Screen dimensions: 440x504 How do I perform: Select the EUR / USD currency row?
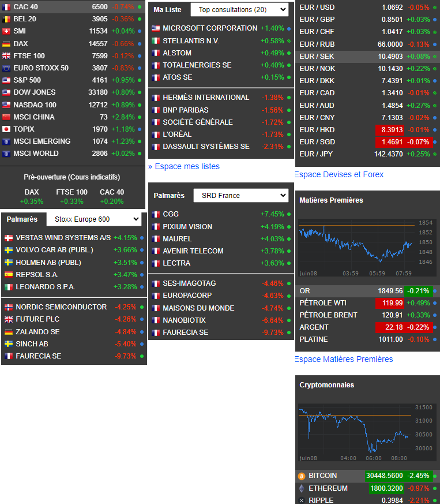(367, 7)
